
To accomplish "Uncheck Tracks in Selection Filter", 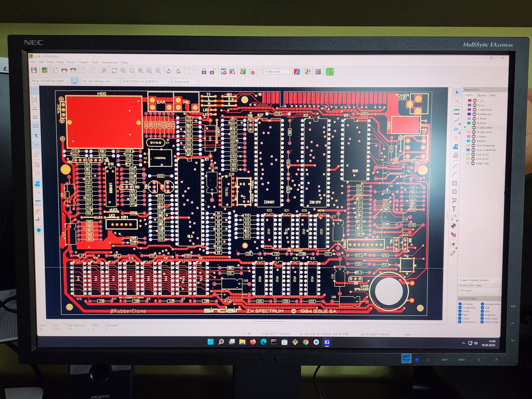I will pos(460,311).
